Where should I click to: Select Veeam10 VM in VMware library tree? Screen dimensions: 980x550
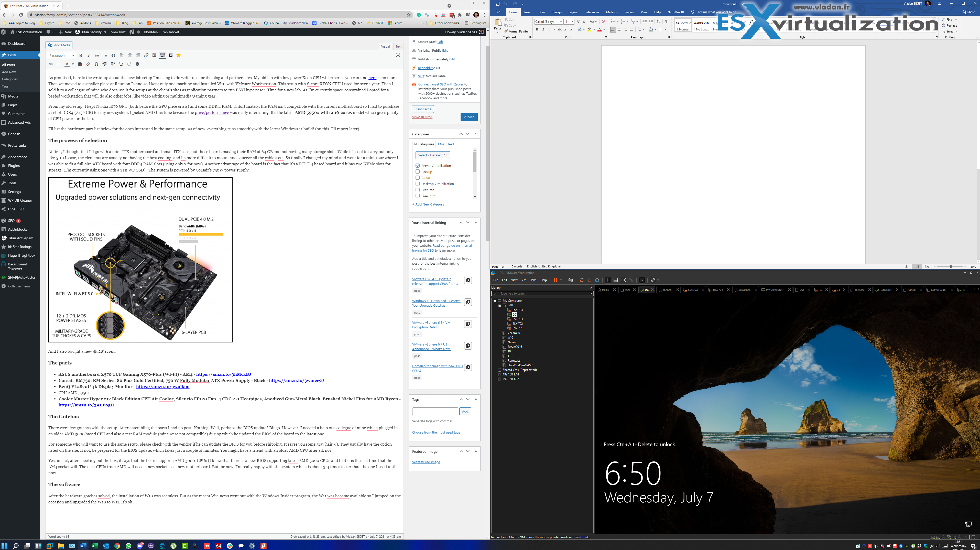tap(513, 333)
